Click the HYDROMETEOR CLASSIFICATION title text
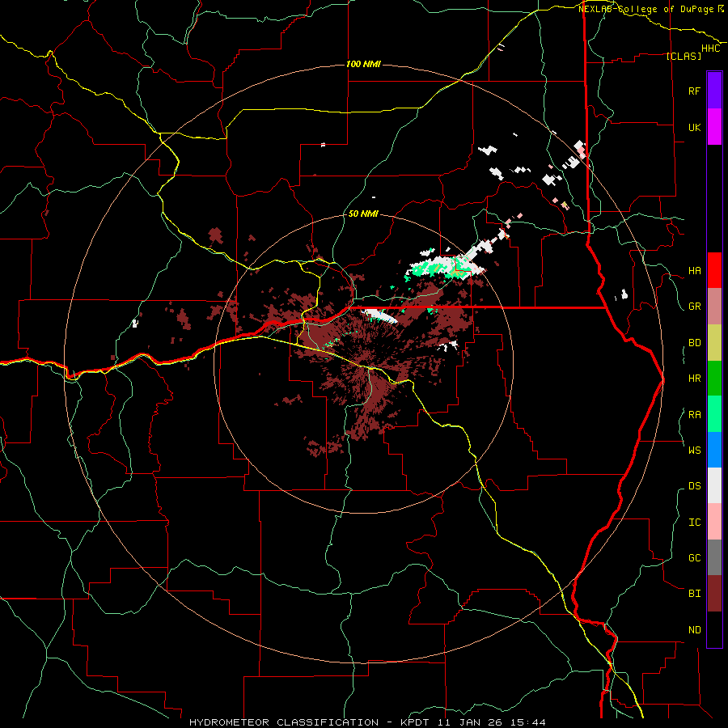Image resolution: width=728 pixels, height=728 pixels. pyautogui.click(x=284, y=722)
